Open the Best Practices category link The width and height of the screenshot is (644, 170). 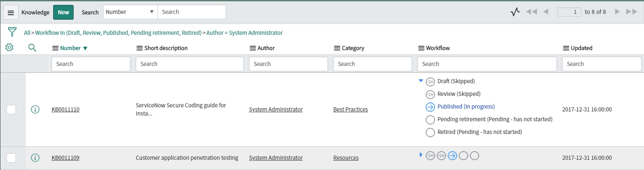(x=350, y=109)
